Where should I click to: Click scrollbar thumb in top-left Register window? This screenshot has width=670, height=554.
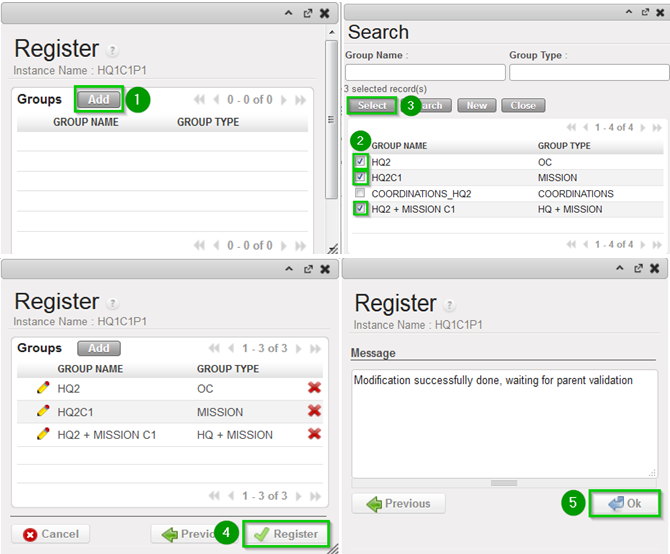pyautogui.click(x=331, y=120)
